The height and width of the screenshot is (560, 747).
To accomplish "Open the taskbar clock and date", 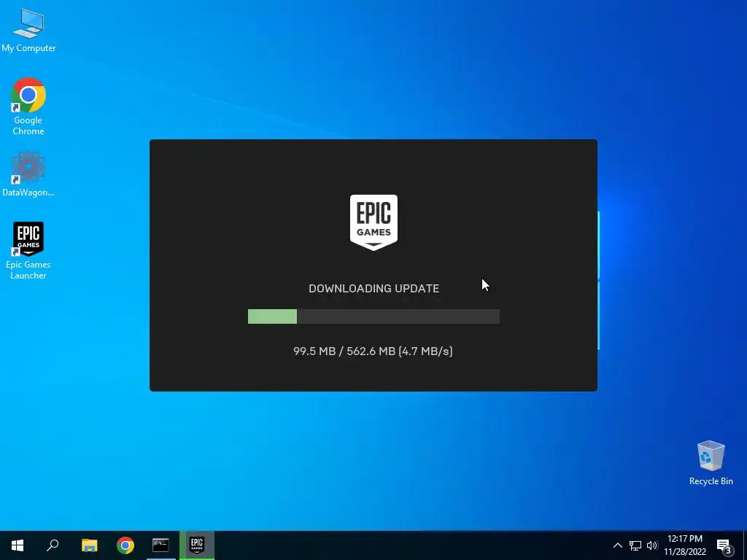I will [x=685, y=545].
